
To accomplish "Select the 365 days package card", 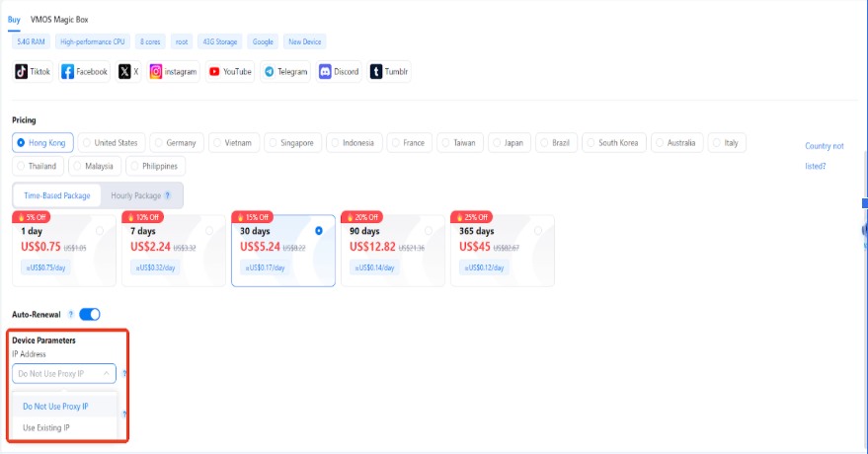I will point(502,250).
